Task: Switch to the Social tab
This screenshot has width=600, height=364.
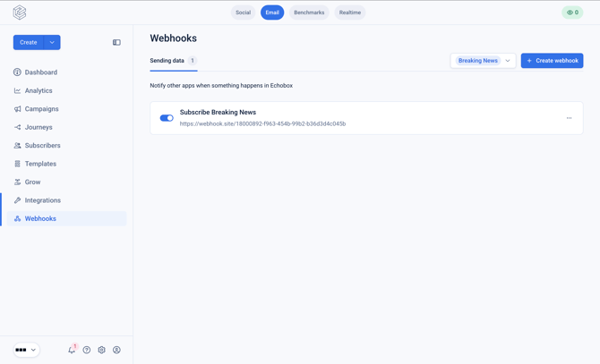Action: click(x=243, y=13)
